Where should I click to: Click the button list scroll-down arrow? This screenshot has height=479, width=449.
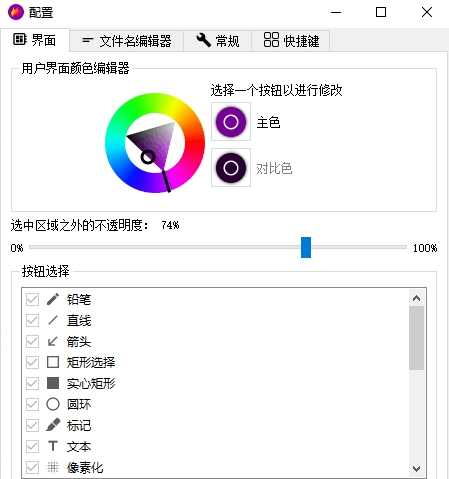point(416,469)
